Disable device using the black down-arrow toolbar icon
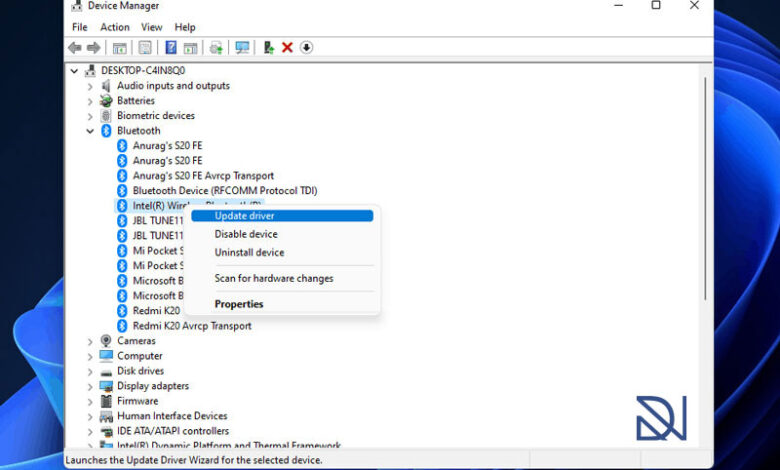780x470 pixels. [306, 48]
